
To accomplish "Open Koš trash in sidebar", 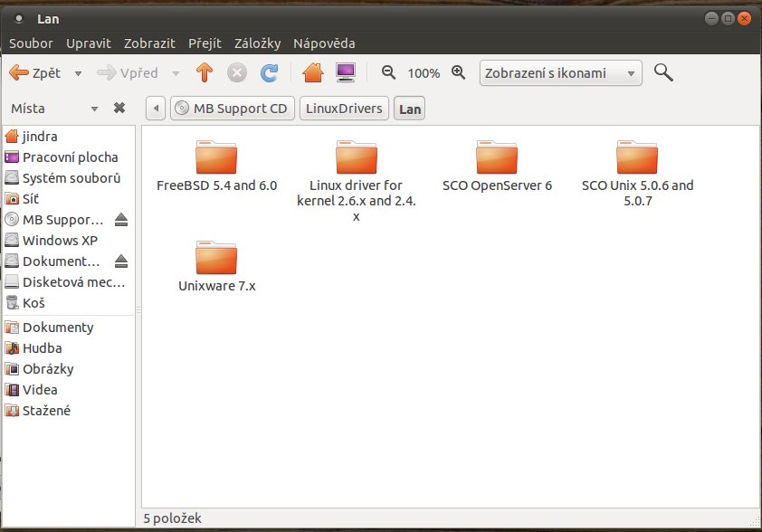I will [x=69, y=303].
